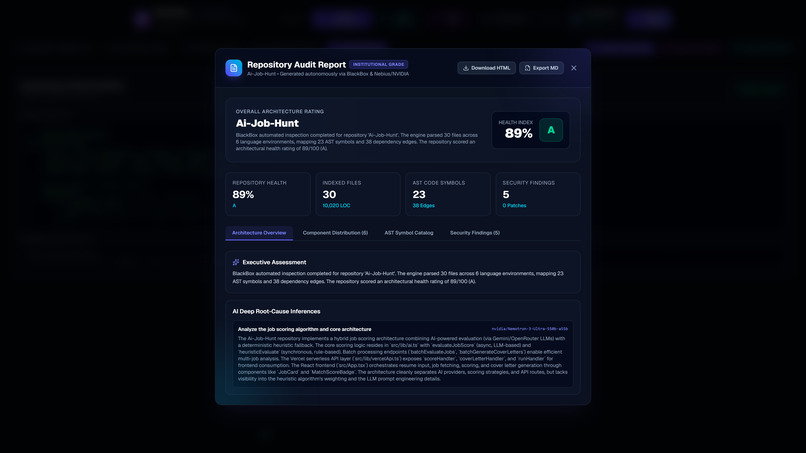Click the AI Deep Root-Cause Inferences heading

coord(276,312)
